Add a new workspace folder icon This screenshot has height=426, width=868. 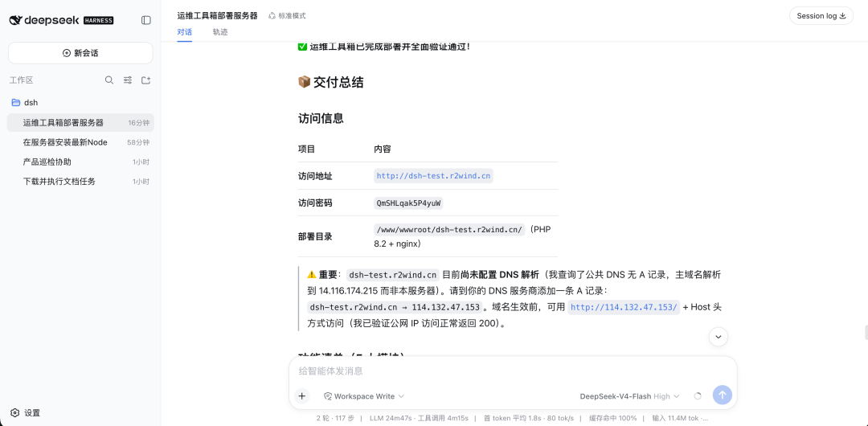pyautogui.click(x=145, y=80)
